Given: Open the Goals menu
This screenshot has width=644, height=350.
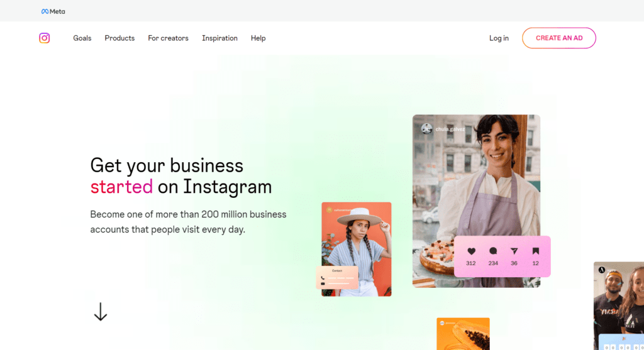Looking at the screenshot, I should [x=82, y=38].
